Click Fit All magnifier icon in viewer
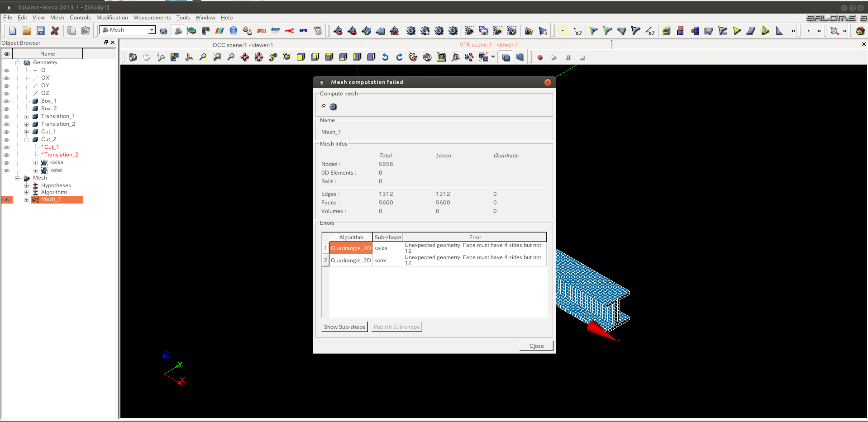This screenshot has width=868, height=422. tap(203, 57)
